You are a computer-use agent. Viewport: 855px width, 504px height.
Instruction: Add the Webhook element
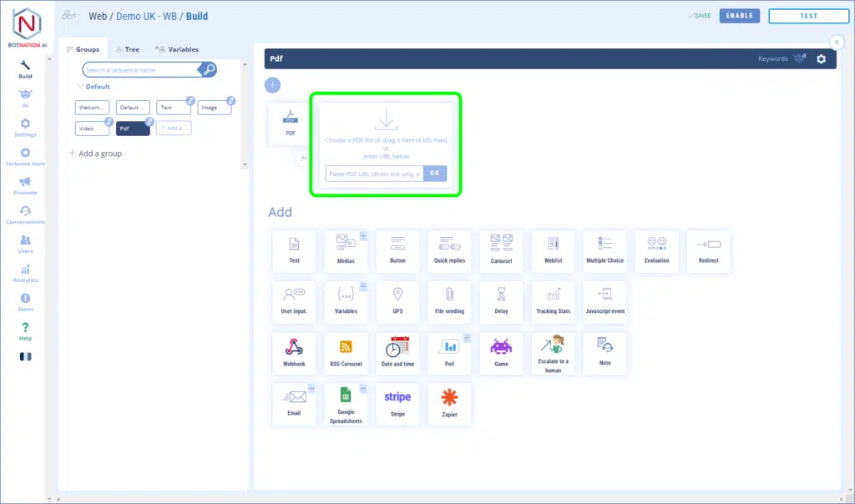pyautogui.click(x=294, y=353)
